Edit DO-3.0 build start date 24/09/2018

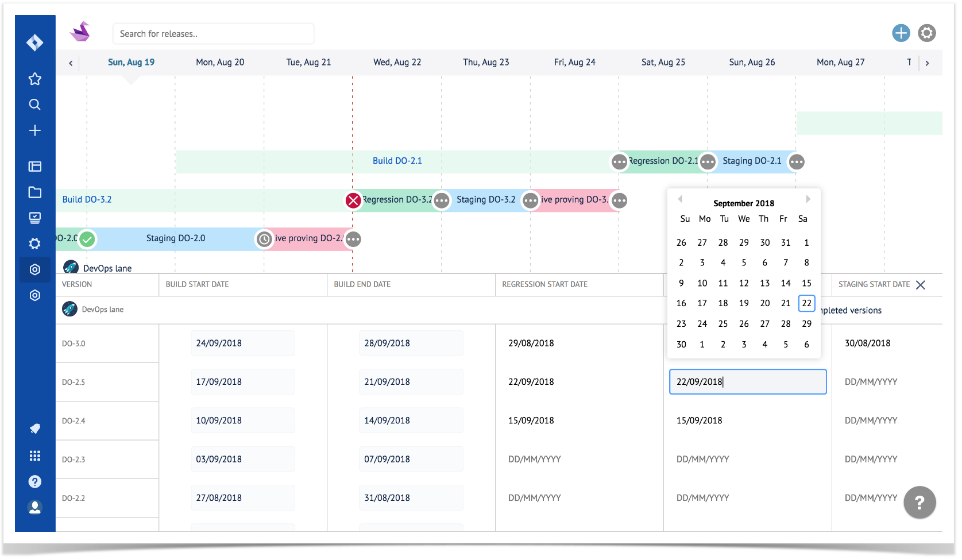pos(243,343)
